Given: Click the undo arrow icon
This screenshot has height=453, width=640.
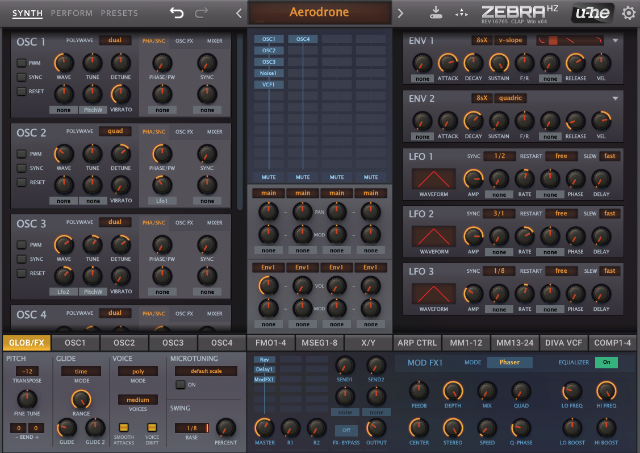Looking at the screenshot, I should (177, 13).
